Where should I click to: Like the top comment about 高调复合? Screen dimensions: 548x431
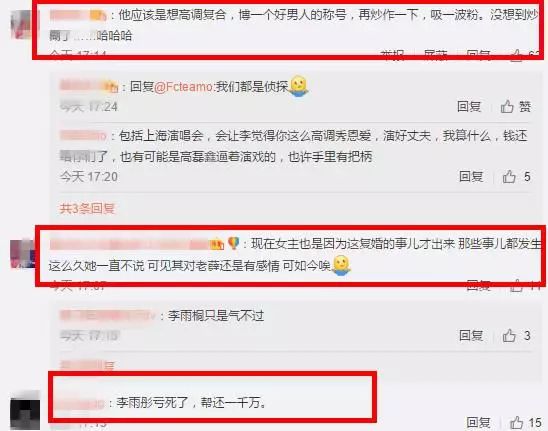517,56
